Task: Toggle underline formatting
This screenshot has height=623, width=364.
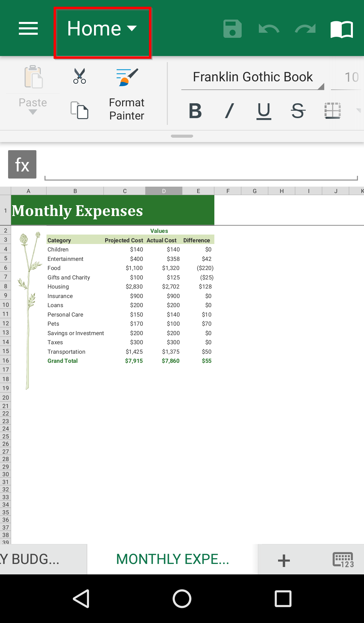Action: (264, 111)
